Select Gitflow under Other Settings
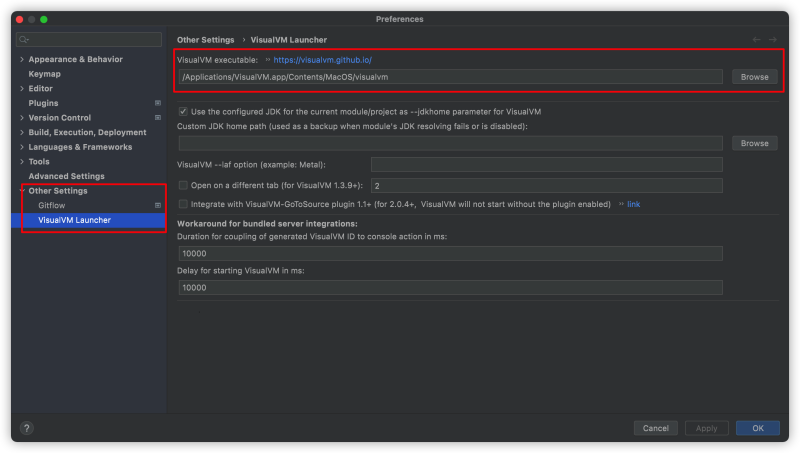This screenshot has width=800, height=453. point(51,205)
